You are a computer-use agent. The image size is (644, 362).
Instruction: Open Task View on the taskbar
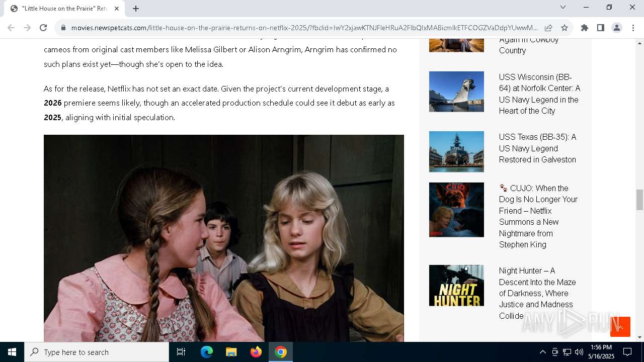pos(181,352)
